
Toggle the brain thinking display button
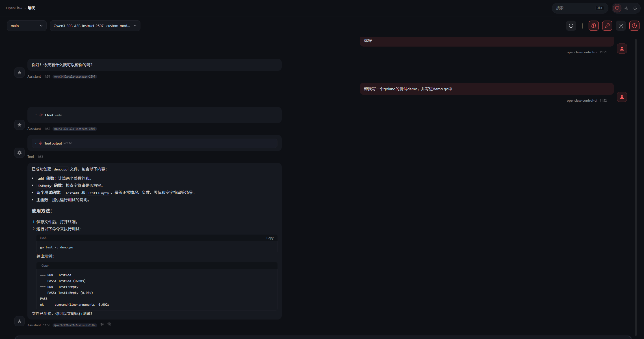[593, 26]
